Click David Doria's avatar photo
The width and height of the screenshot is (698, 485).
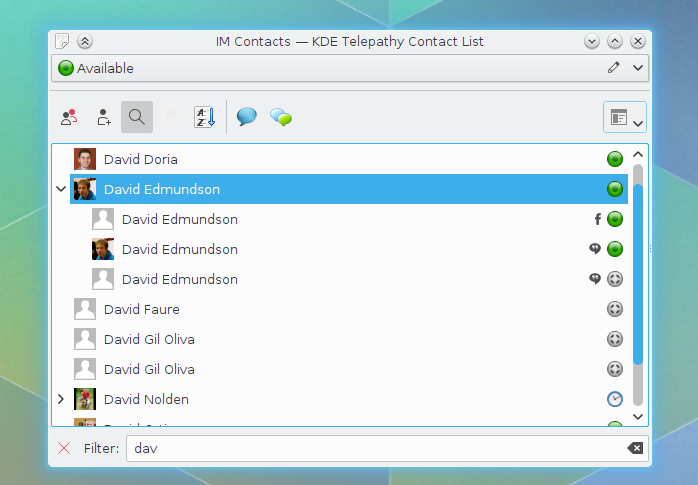85,159
